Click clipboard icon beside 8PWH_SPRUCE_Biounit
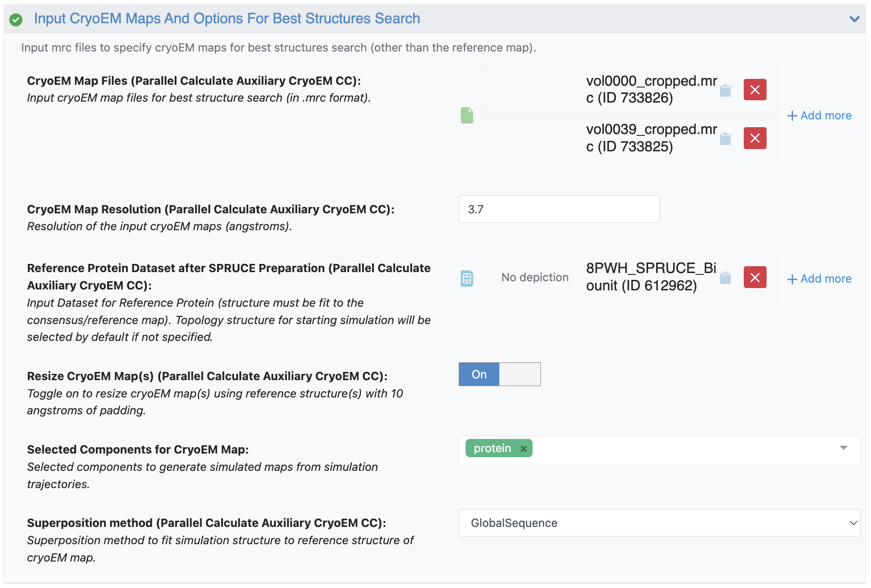Viewport: 871px width, 588px height. point(725,278)
